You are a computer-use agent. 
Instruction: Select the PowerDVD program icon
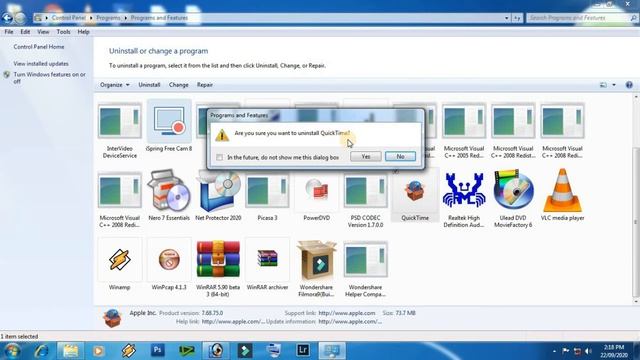point(317,191)
